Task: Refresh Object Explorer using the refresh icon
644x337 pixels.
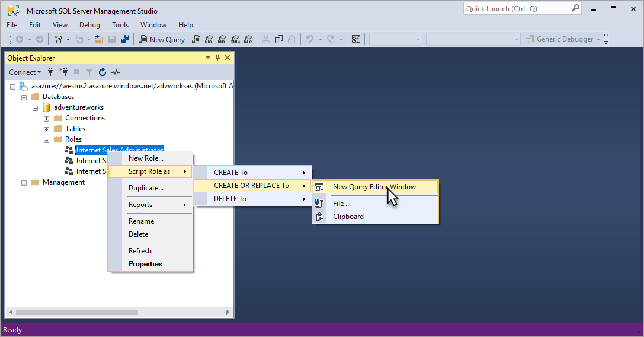Action: [x=102, y=72]
